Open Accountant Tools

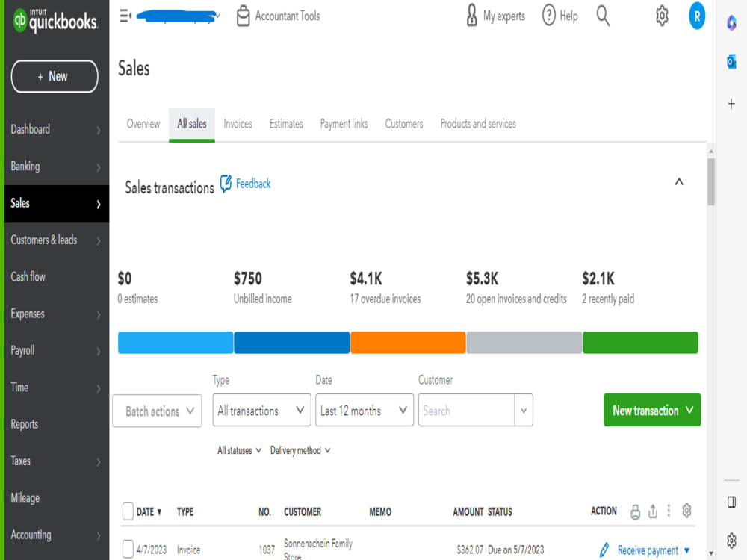click(x=278, y=15)
